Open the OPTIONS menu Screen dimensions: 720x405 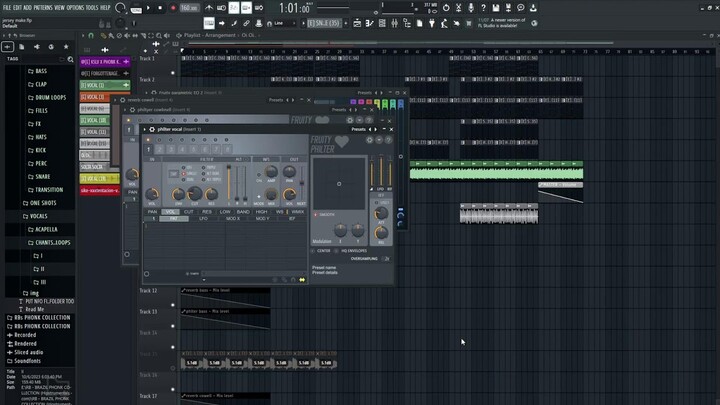[75, 8]
